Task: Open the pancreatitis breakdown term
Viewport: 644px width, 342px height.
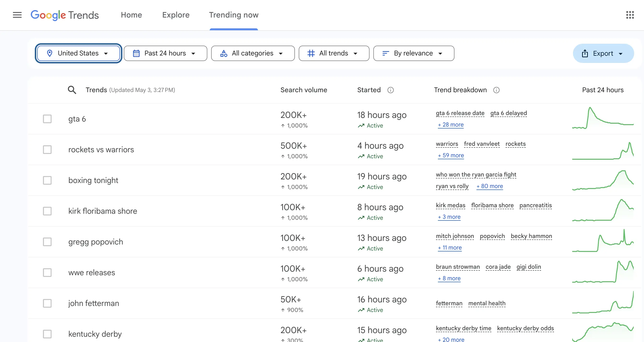Action: pyautogui.click(x=536, y=205)
